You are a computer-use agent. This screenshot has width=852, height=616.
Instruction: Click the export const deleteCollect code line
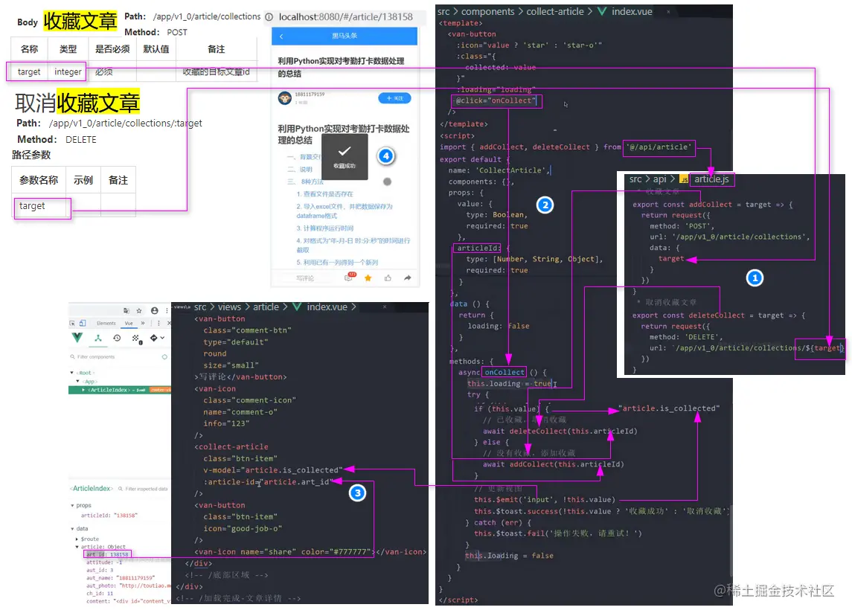(718, 315)
